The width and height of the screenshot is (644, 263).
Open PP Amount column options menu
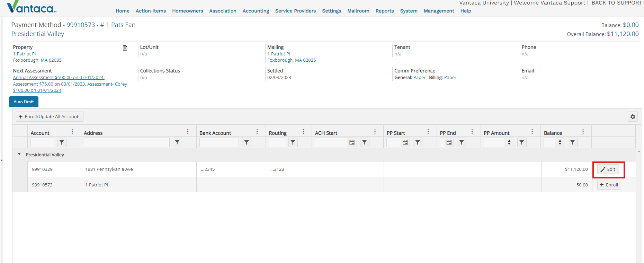pos(532,132)
